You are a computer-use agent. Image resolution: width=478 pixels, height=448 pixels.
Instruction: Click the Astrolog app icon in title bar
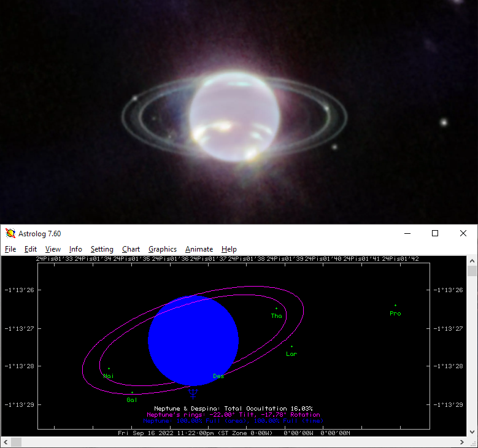(10, 233)
